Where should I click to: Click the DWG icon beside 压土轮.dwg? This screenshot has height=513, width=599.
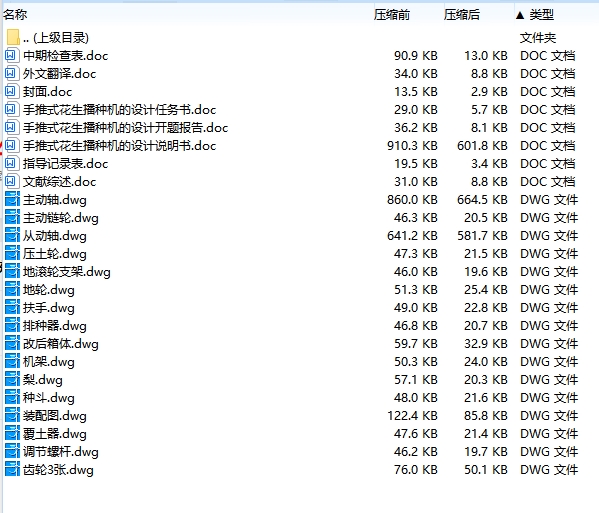pyautogui.click(x=12, y=253)
